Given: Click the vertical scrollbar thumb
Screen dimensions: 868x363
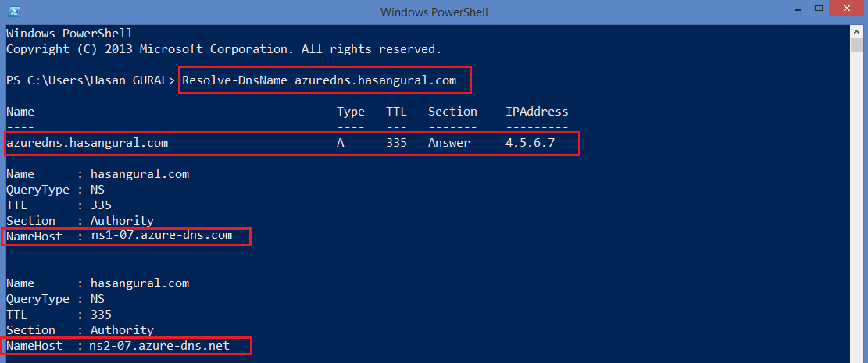Looking at the screenshot, I should coord(856,44).
